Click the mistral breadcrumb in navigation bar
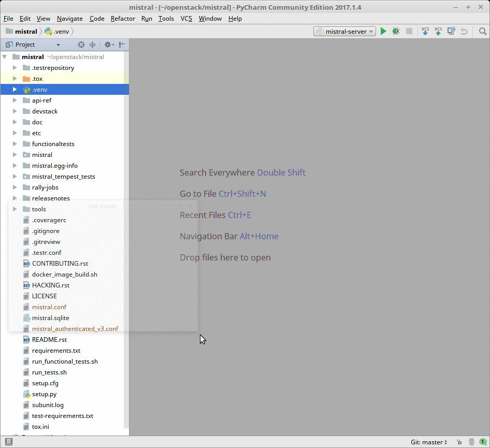490x448 pixels. (25, 32)
